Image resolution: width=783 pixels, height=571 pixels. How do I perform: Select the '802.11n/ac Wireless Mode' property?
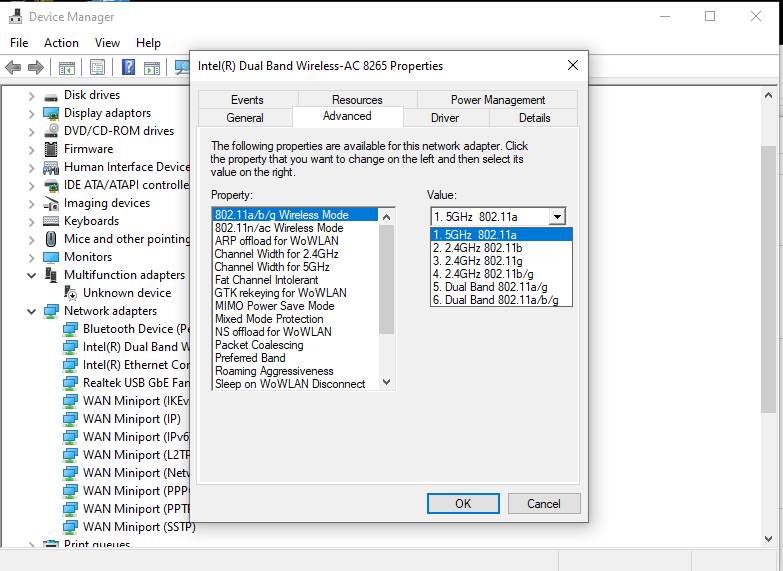[x=296, y=228]
